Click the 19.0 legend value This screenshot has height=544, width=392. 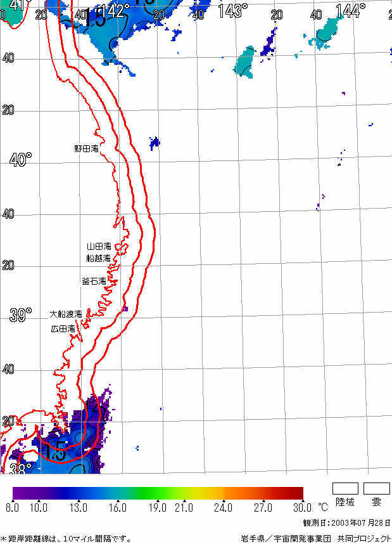click(157, 508)
